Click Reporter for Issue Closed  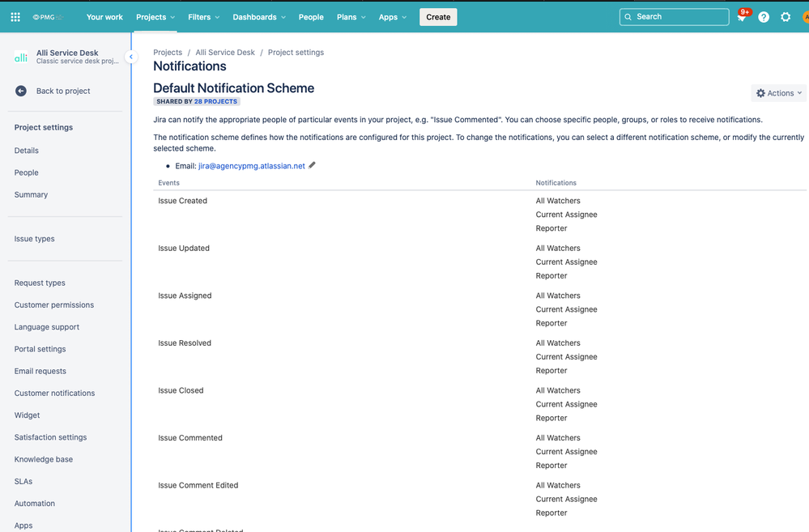551,418
